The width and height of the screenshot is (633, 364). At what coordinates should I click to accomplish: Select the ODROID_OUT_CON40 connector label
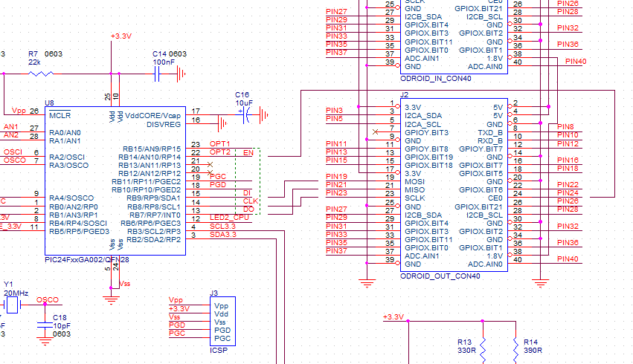440,276
